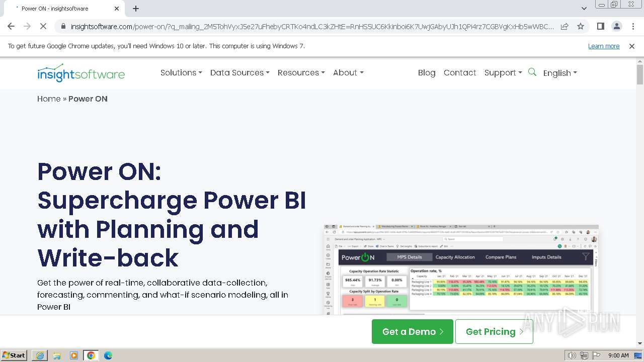
Task: Open the English language dropdown
Action: tap(560, 73)
